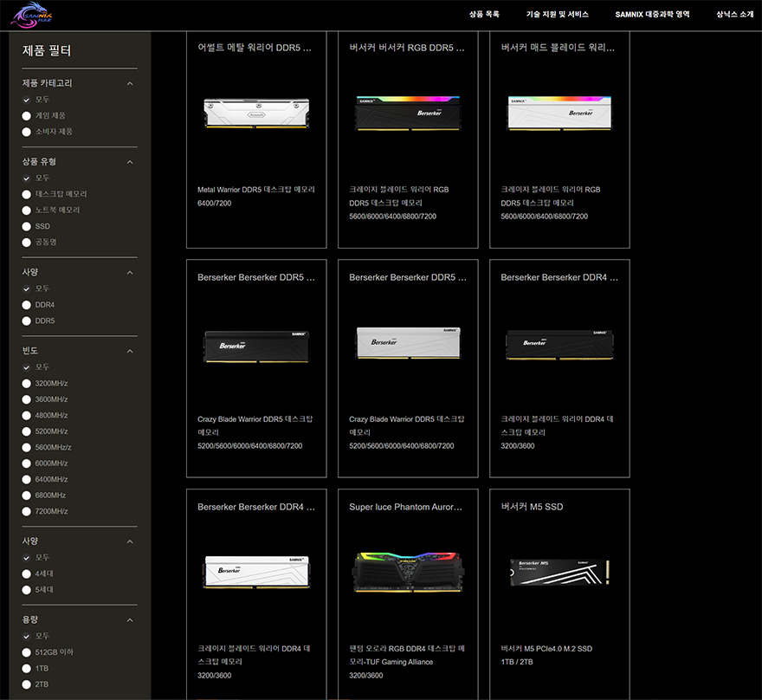
Task: Select the 5세대 generation filter
Action: (x=26, y=590)
